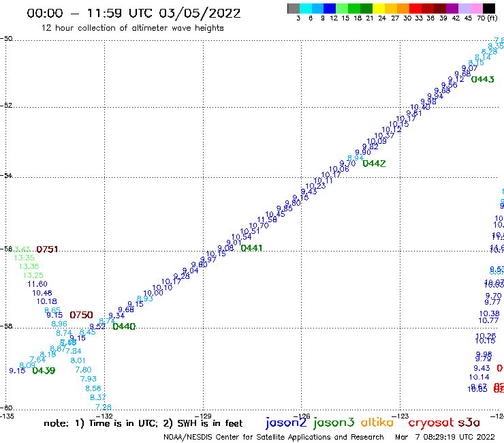
Task: Select the 10.70 wave height value
Action: coord(259,226)
